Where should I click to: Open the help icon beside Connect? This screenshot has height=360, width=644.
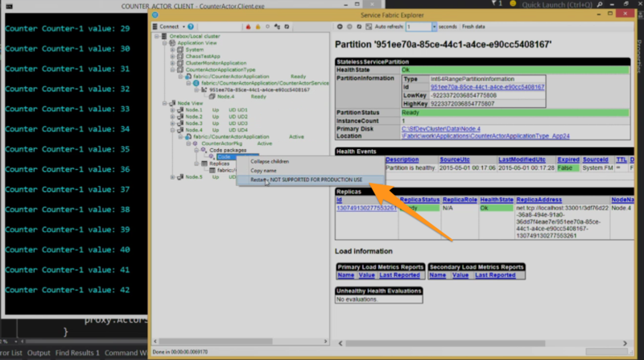tap(191, 27)
